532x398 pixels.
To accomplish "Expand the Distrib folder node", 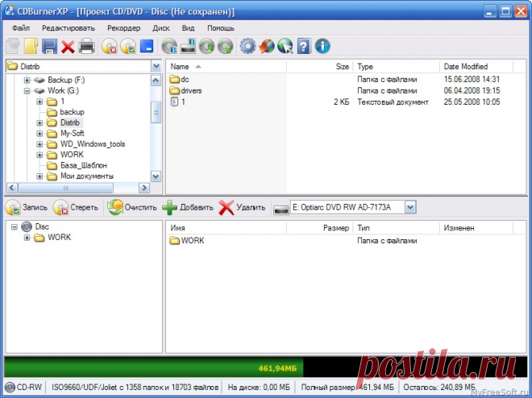I will click(x=39, y=122).
